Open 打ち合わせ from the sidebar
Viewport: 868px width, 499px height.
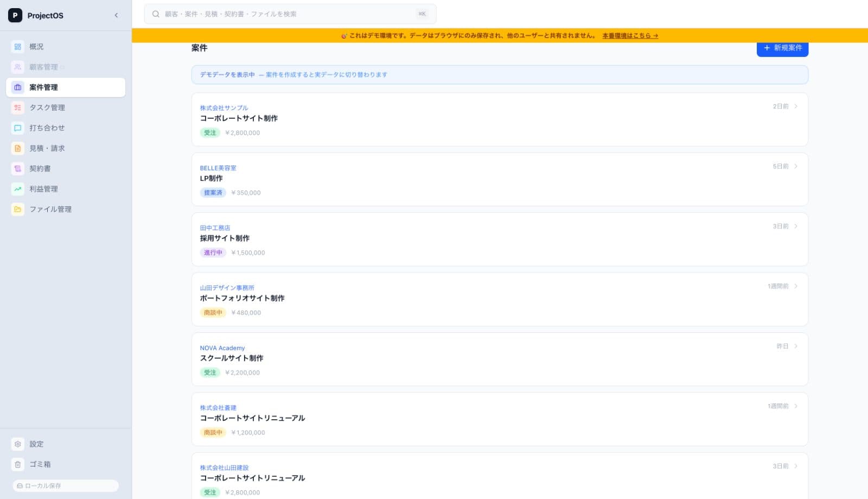coord(66,128)
